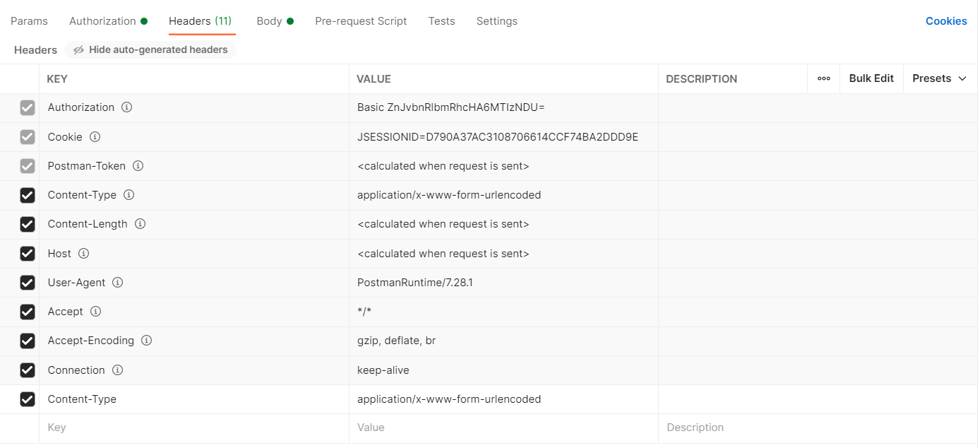The width and height of the screenshot is (980, 448).
Task: Click info icon next to Accept-Encoding
Action: tap(147, 341)
